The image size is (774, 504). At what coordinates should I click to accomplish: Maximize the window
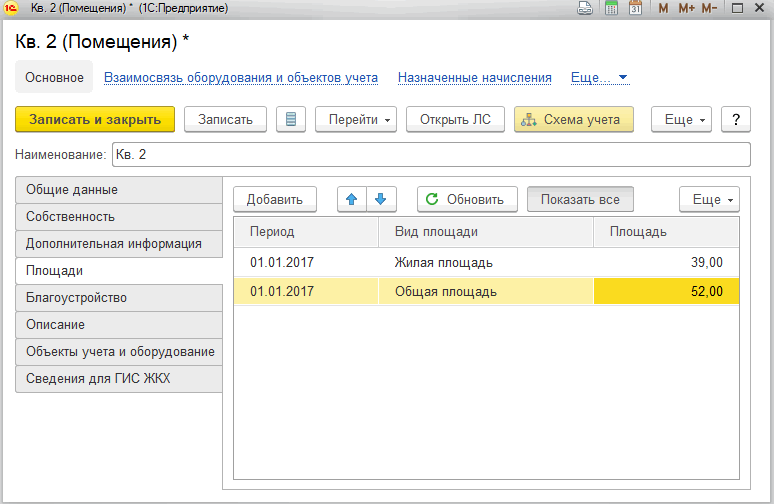(737, 8)
